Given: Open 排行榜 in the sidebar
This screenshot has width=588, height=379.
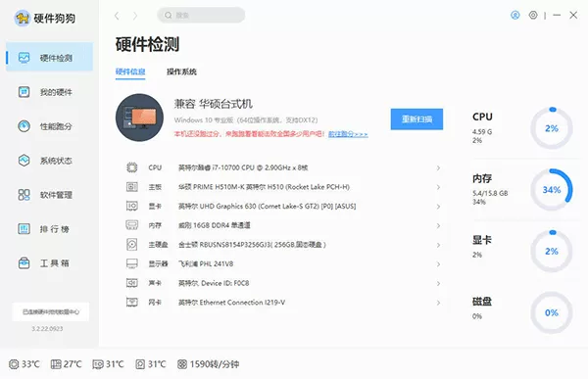Looking at the screenshot, I should (49, 229).
